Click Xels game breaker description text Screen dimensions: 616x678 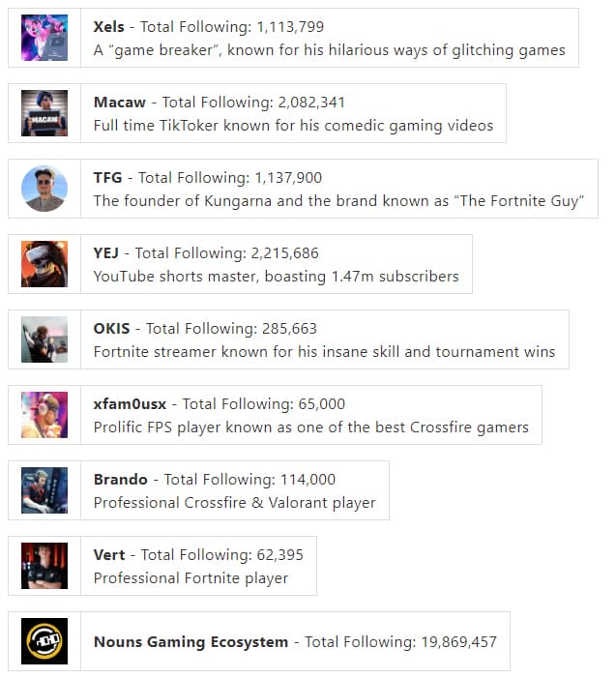pyautogui.click(x=330, y=50)
